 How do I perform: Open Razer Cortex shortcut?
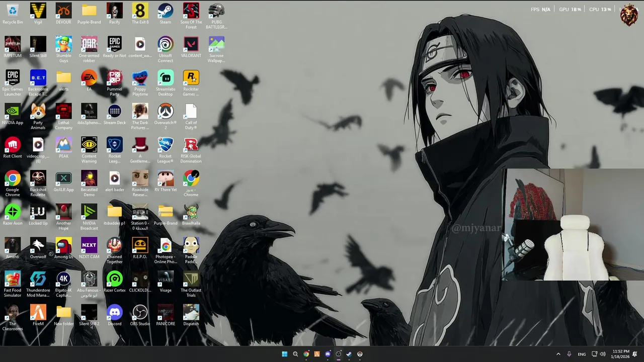[x=115, y=282]
